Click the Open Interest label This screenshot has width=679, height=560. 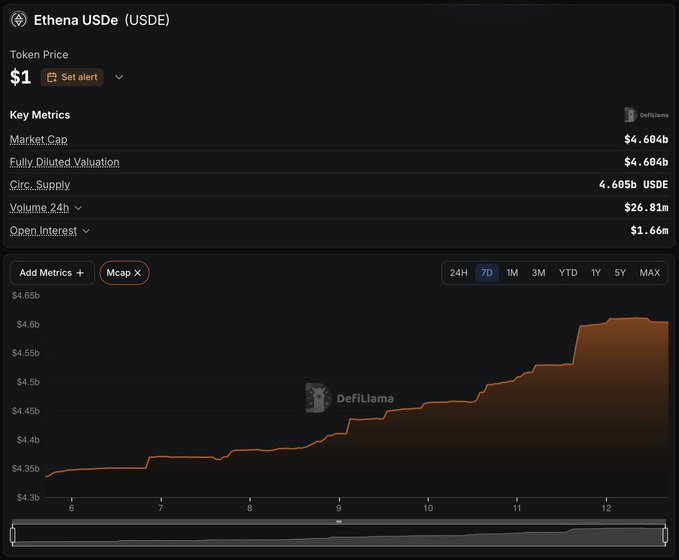pyautogui.click(x=43, y=230)
